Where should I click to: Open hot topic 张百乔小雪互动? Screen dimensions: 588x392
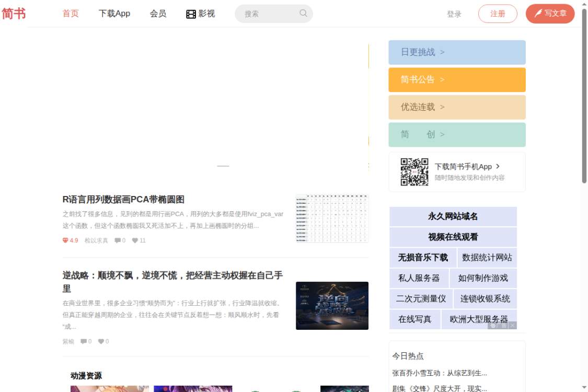click(440, 373)
